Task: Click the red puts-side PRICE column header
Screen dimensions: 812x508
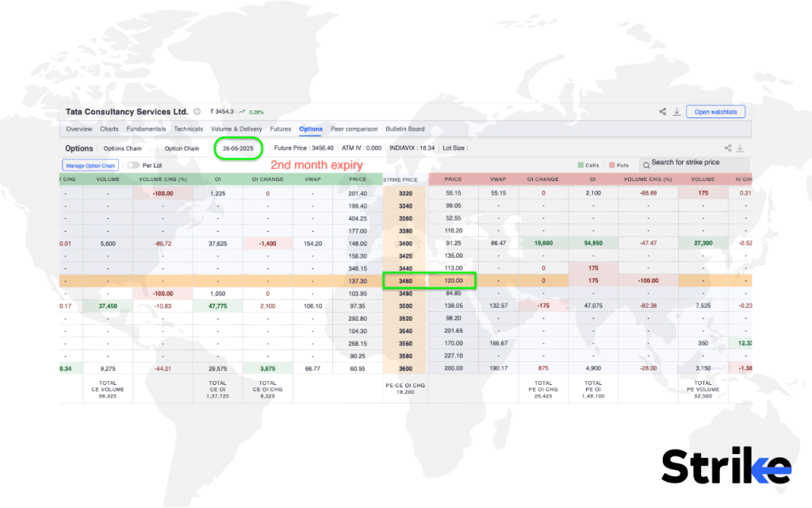Action: [x=453, y=179]
